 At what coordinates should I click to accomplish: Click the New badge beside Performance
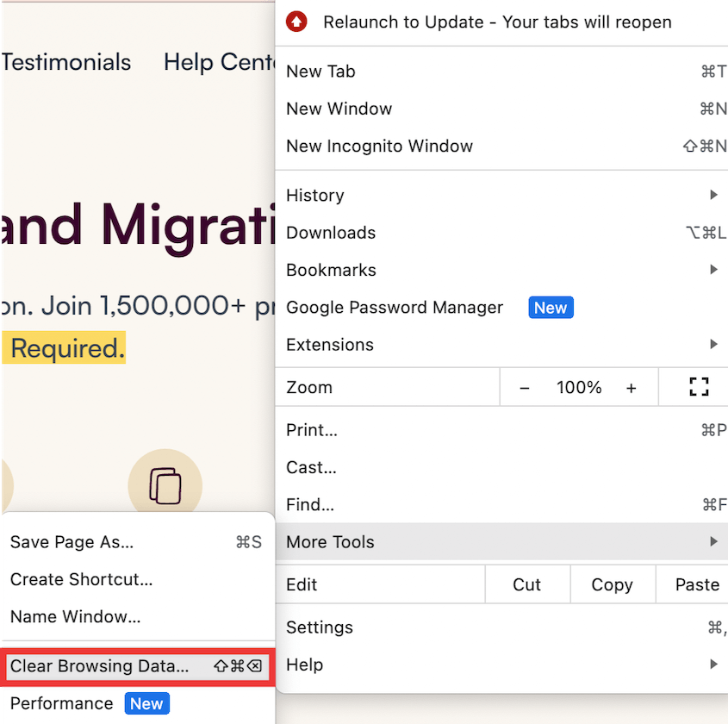click(146, 703)
